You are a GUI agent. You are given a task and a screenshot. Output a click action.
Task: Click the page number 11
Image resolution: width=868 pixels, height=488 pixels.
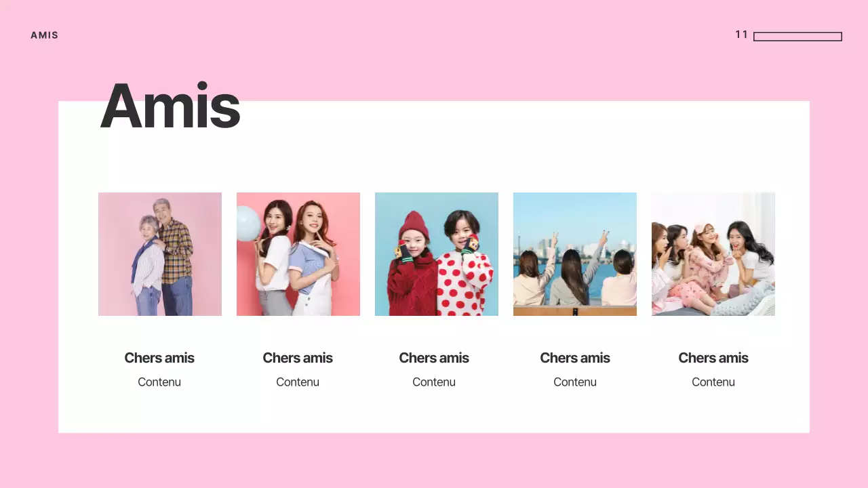point(742,35)
